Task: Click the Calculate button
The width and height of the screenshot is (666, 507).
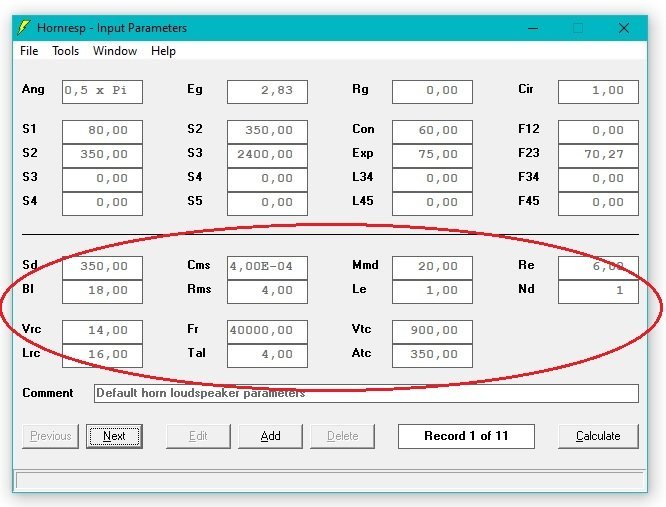Action: pos(598,436)
